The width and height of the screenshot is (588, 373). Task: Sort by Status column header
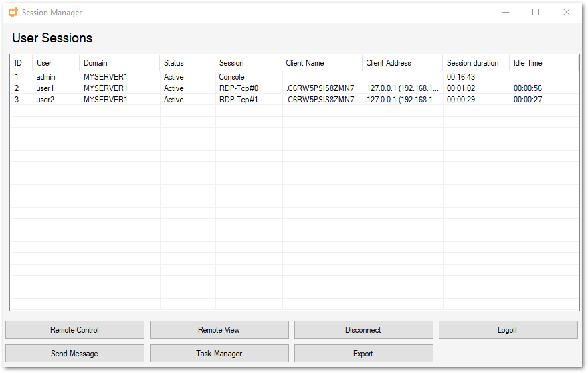(x=173, y=63)
